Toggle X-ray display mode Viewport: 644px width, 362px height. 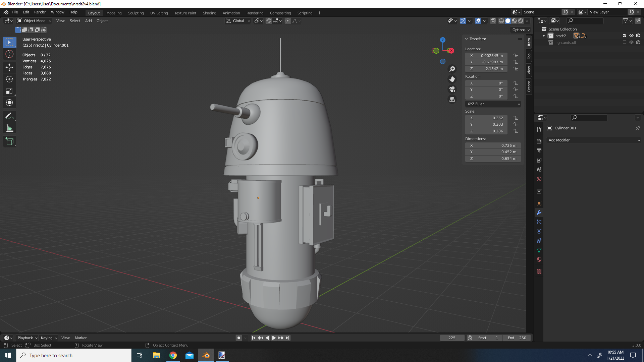pyautogui.click(x=493, y=21)
